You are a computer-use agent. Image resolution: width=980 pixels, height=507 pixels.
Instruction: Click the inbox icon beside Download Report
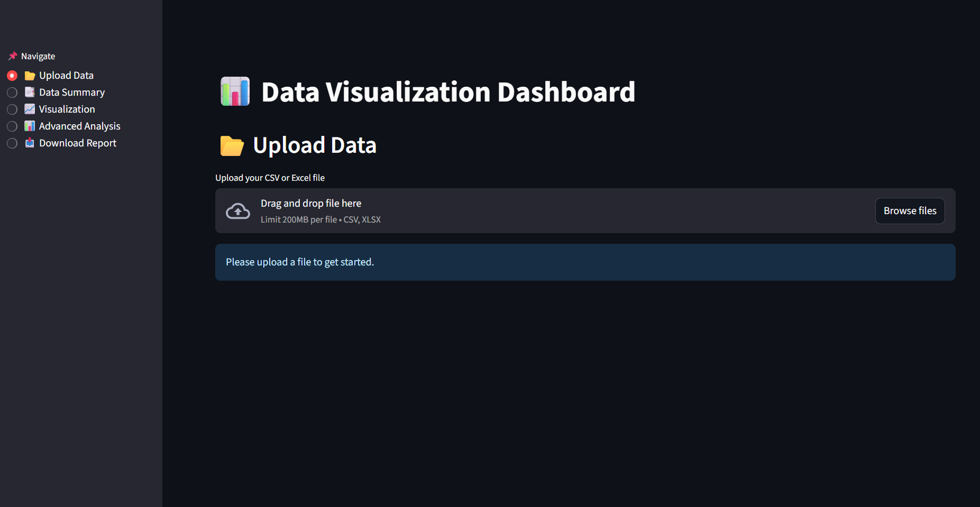pyautogui.click(x=30, y=143)
